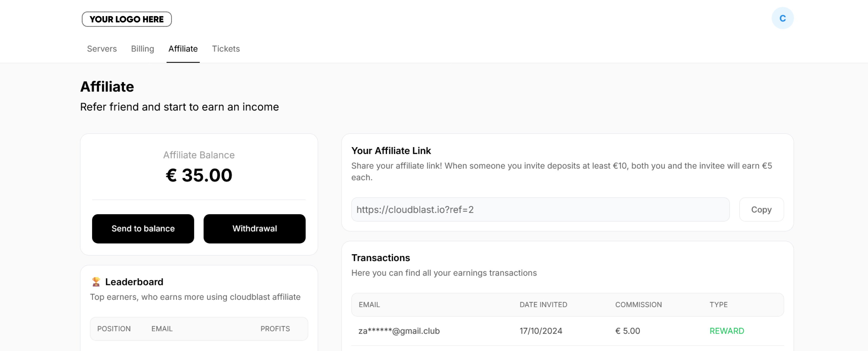Click the PROFITS column header

pos(275,329)
